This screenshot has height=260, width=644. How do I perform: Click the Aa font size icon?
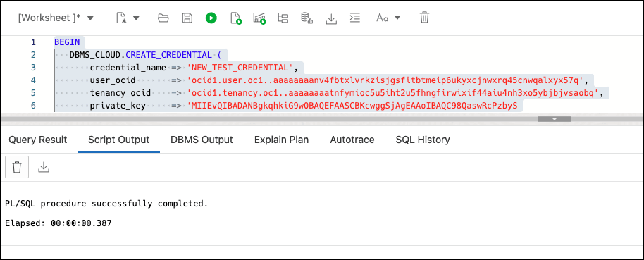383,18
